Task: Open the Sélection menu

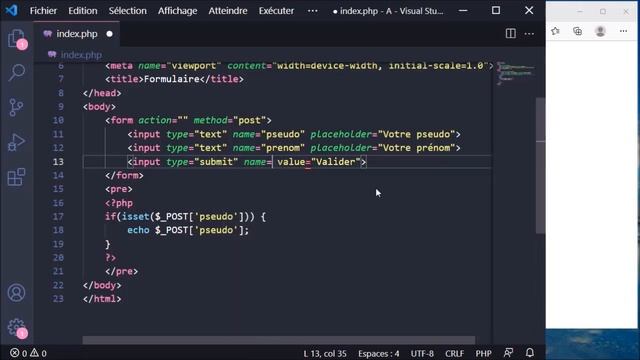Action: 127,11
